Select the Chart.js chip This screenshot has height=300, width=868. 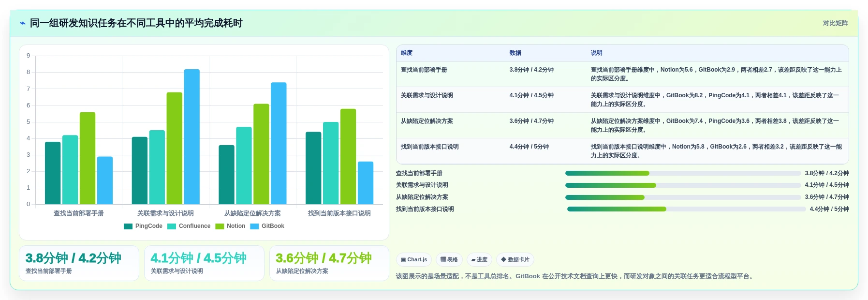(x=414, y=260)
